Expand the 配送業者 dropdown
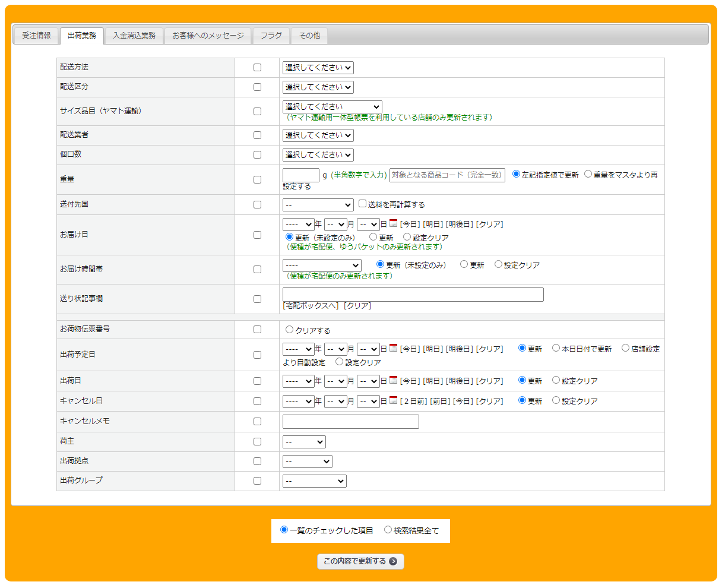 [x=318, y=135]
